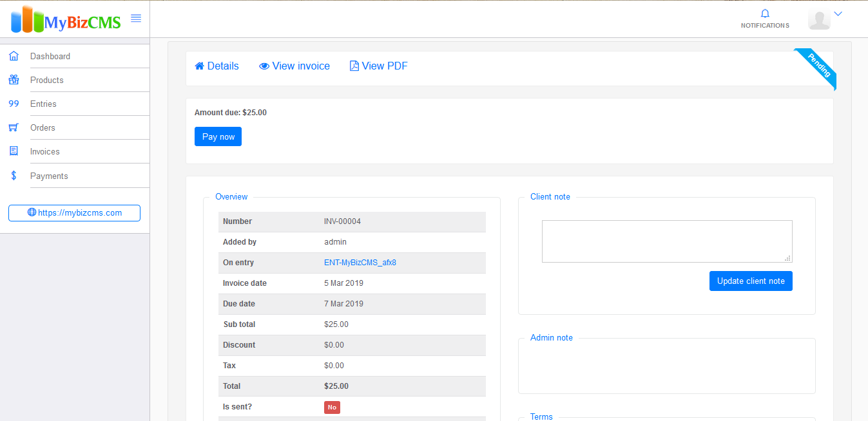The width and height of the screenshot is (868, 421).
Task: Click the Pay now button
Action: (218, 136)
